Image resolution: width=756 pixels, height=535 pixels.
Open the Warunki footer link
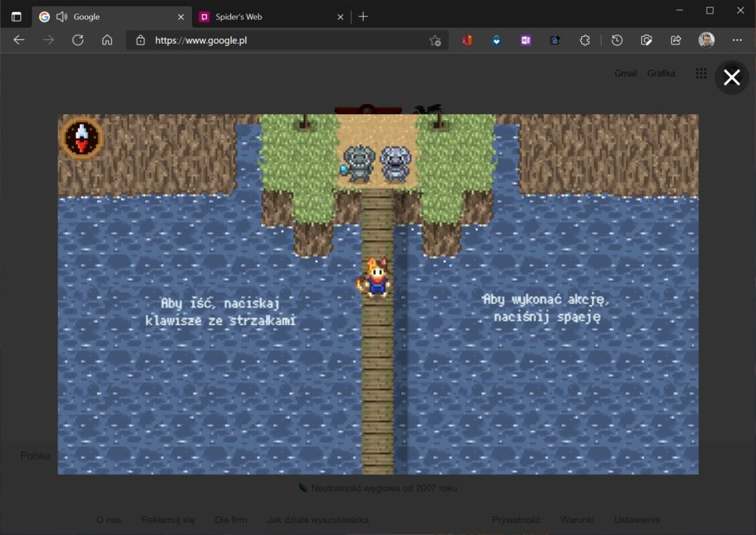[x=577, y=520]
